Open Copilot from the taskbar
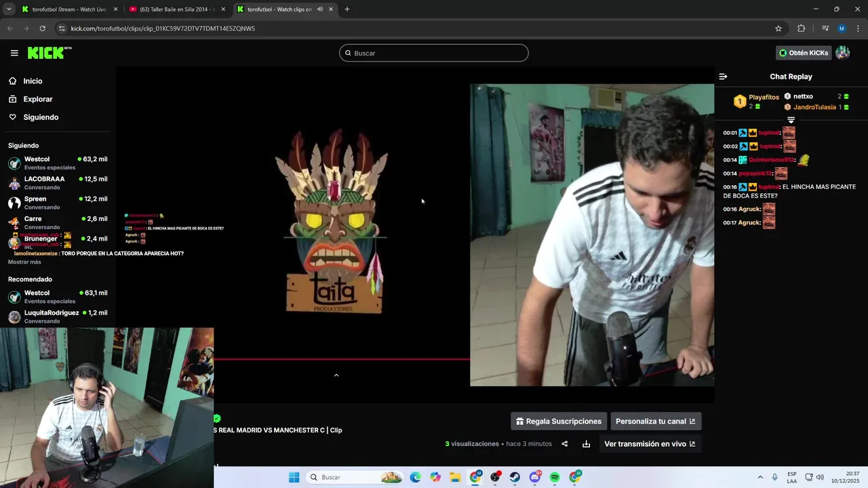Viewport: 868px width, 488px height. point(435,477)
